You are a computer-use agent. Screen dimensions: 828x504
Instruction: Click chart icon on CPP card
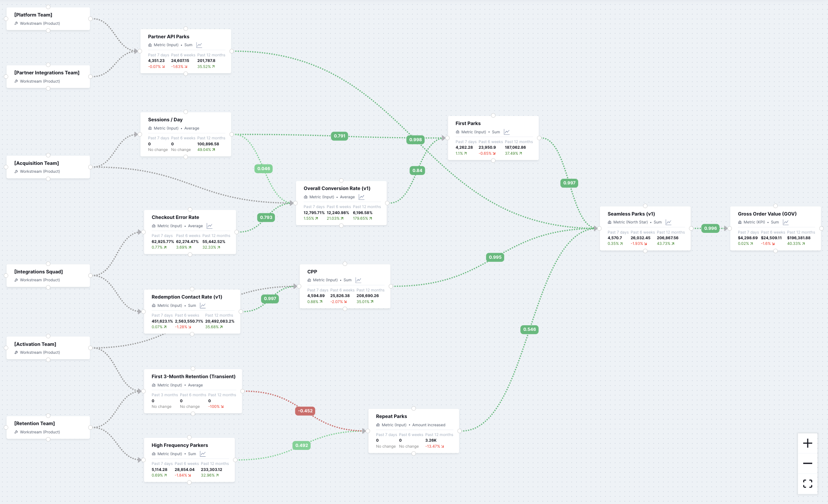point(358,280)
